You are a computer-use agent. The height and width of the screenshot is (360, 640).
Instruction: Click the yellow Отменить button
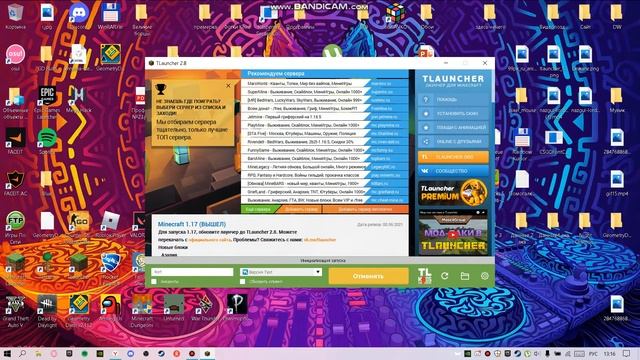click(368, 276)
